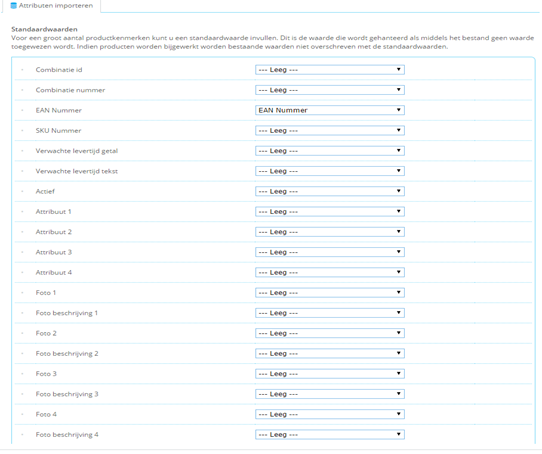Open the Foto 1 dropdown
This screenshot has height=454, width=542.
tap(330, 293)
